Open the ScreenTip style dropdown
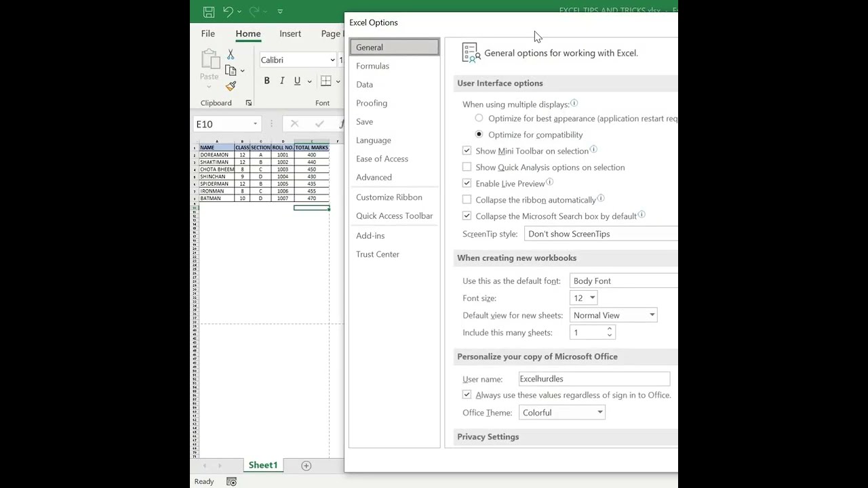868x488 pixels. click(x=601, y=234)
